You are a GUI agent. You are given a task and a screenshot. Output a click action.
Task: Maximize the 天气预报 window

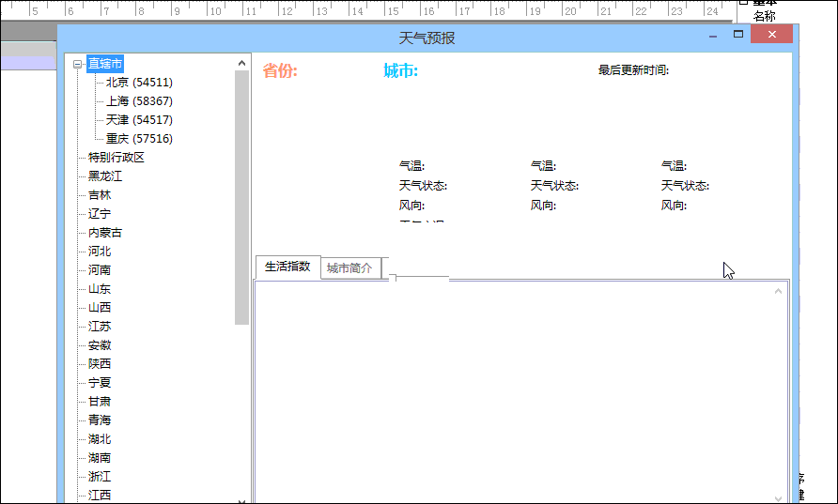pyautogui.click(x=738, y=34)
